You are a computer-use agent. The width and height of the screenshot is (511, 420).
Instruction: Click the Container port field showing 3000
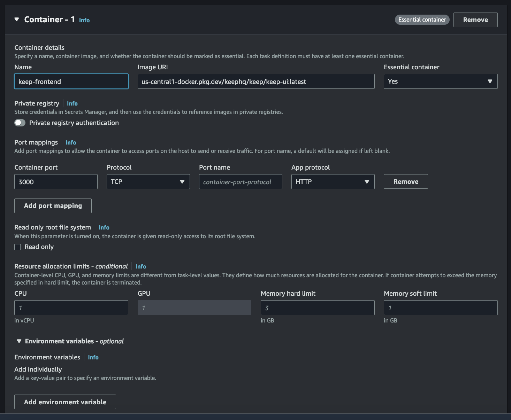click(56, 182)
